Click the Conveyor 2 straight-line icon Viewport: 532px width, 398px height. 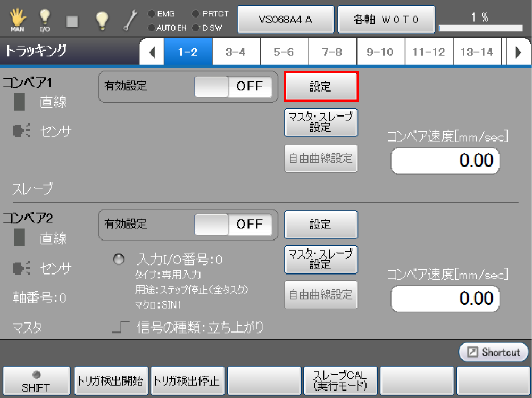point(20,238)
